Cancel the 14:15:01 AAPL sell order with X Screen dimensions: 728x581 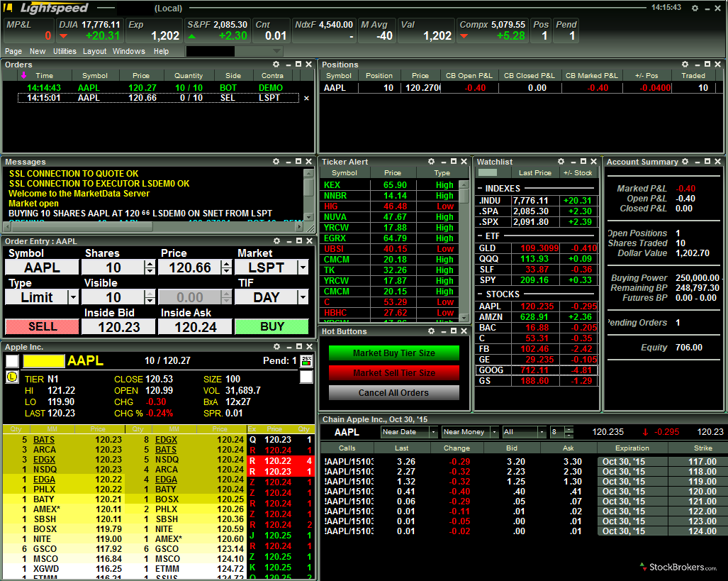[306, 98]
